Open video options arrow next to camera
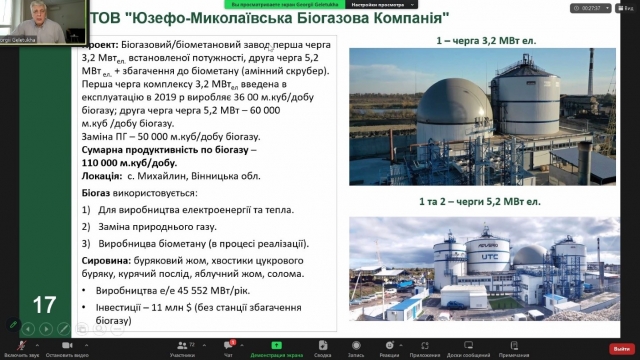Viewport: 640px width, 360px height. 86,345
